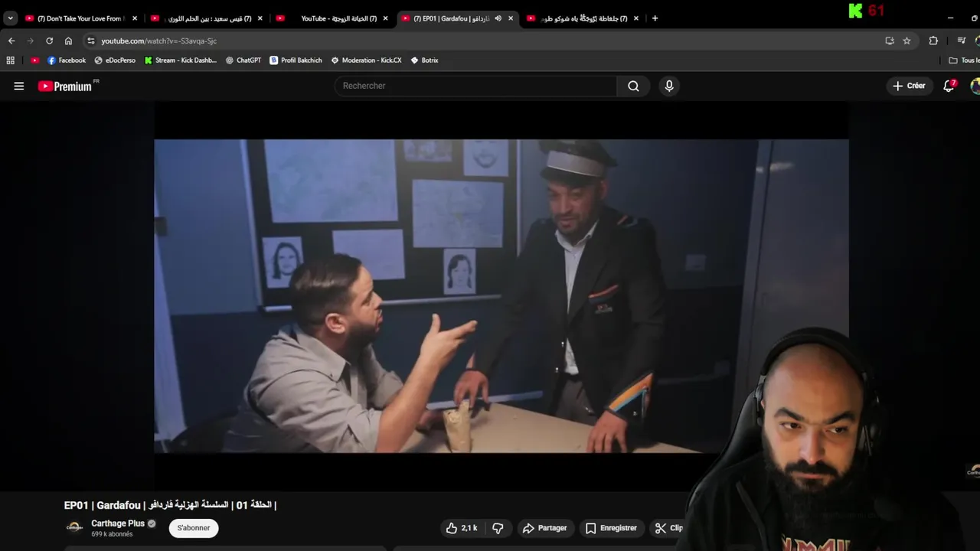This screenshot has width=980, height=551.
Task: Open the apps grid in bookmarks bar
Action: pos(10,60)
